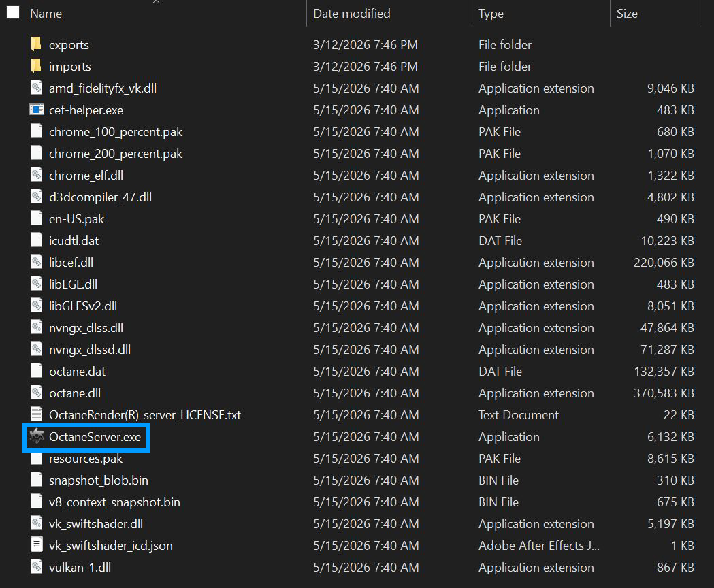Click the 220,066 KB size of libcef.dll
This screenshot has height=588, width=714.
coord(664,262)
